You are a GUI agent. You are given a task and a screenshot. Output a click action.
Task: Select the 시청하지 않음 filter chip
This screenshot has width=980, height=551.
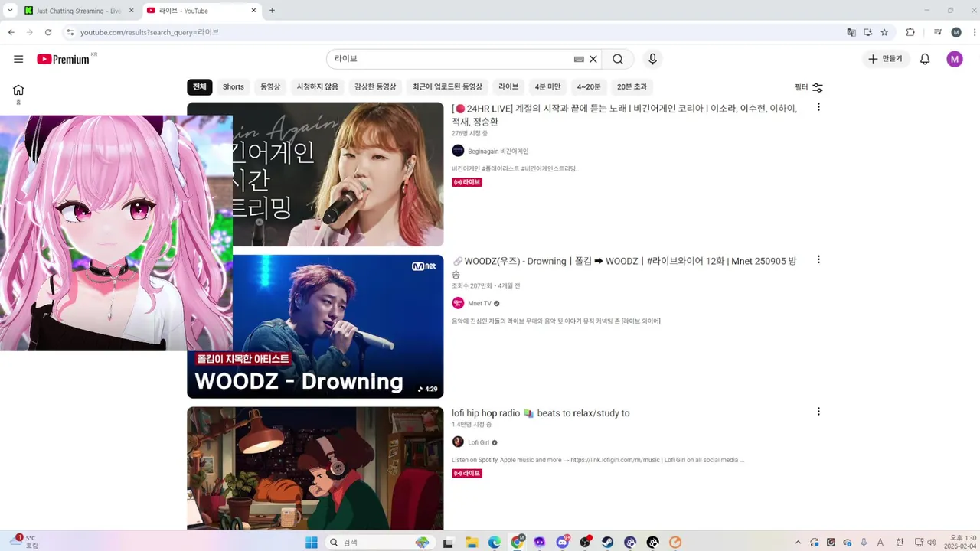(x=317, y=86)
